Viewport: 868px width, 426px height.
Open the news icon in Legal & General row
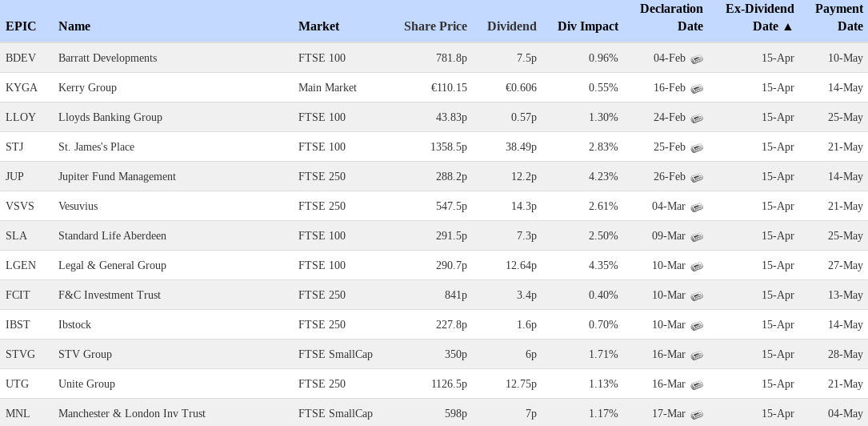[697, 266]
